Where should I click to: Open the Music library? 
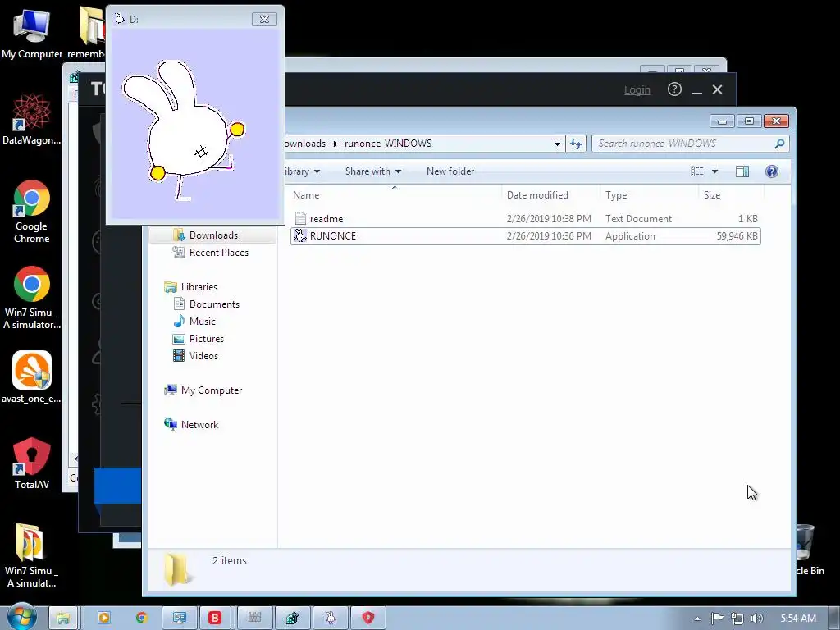pos(202,322)
